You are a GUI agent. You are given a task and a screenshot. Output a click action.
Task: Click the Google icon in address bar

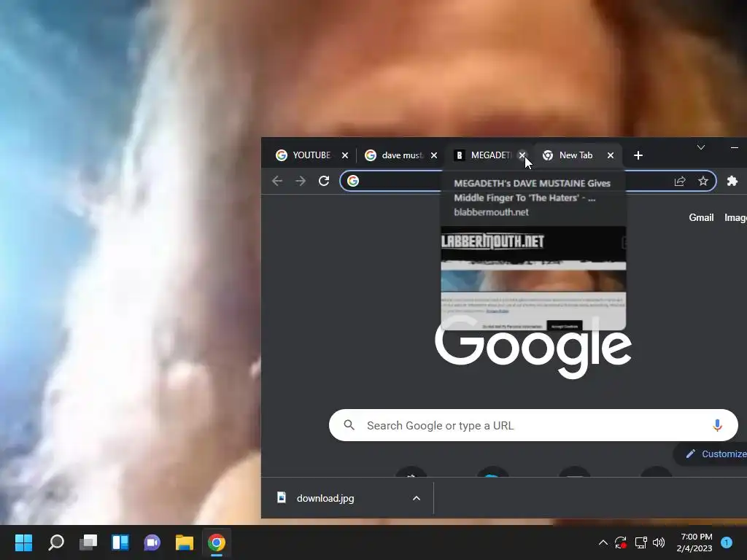tap(353, 181)
